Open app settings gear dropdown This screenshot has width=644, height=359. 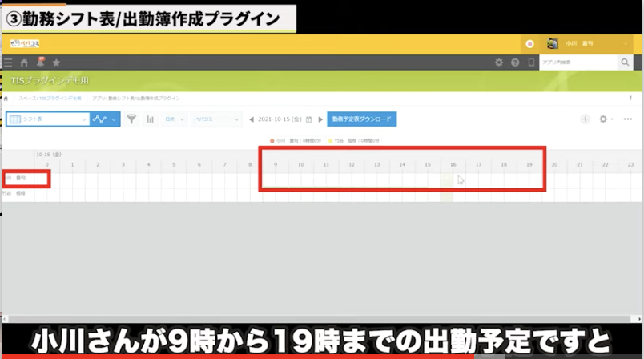click(606, 119)
